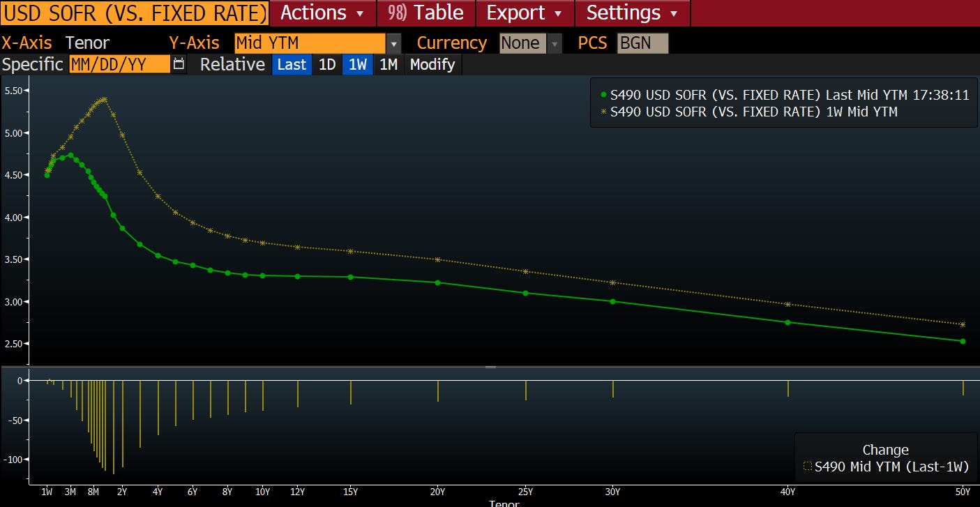Click the 50Y change bar in lower chart
This screenshot has height=507, width=980.
coord(963,388)
